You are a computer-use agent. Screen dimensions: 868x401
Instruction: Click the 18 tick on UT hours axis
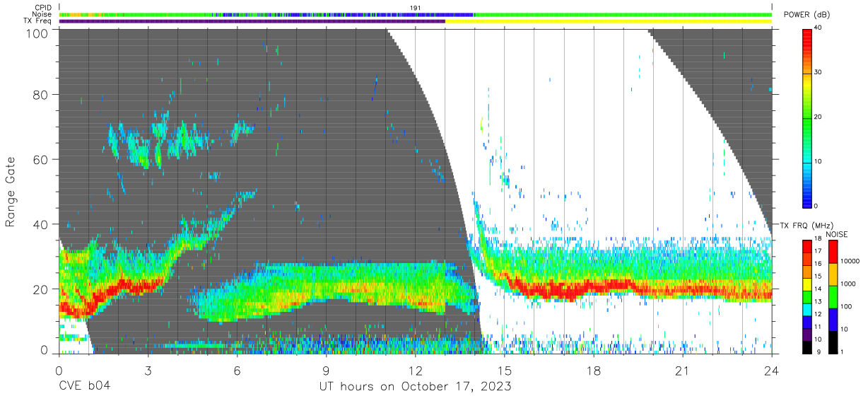click(x=593, y=370)
